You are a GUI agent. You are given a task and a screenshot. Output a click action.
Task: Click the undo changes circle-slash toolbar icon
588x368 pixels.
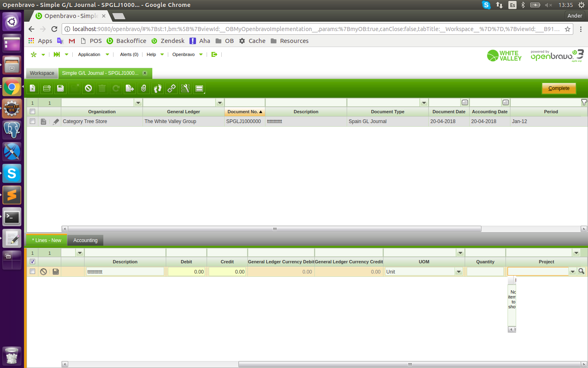(x=88, y=88)
